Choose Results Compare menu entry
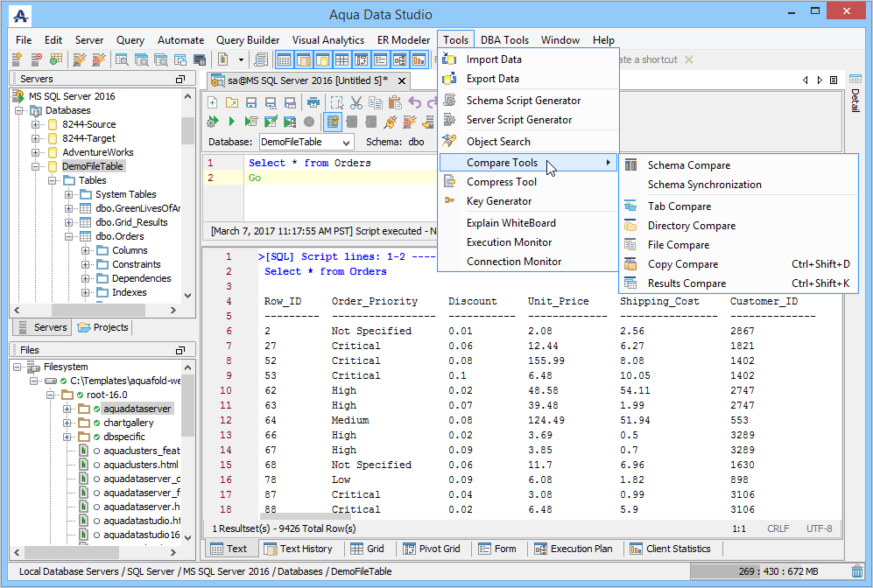This screenshot has height=588, width=873. pos(686,283)
